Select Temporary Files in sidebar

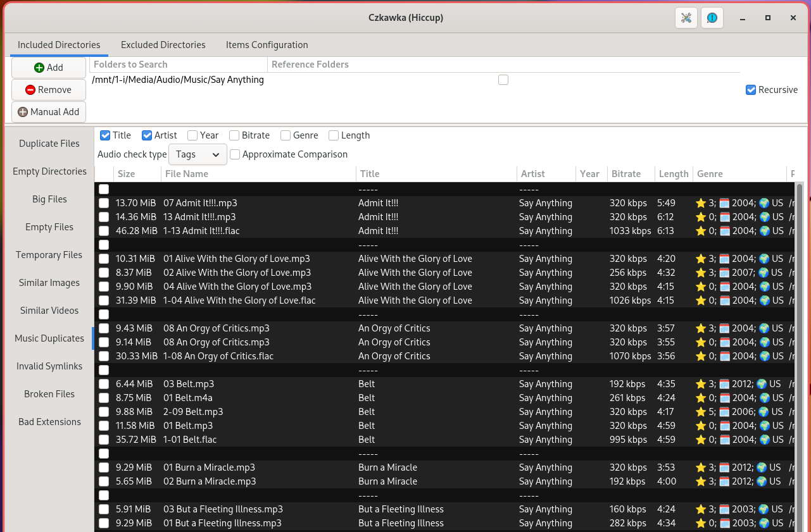[49, 255]
